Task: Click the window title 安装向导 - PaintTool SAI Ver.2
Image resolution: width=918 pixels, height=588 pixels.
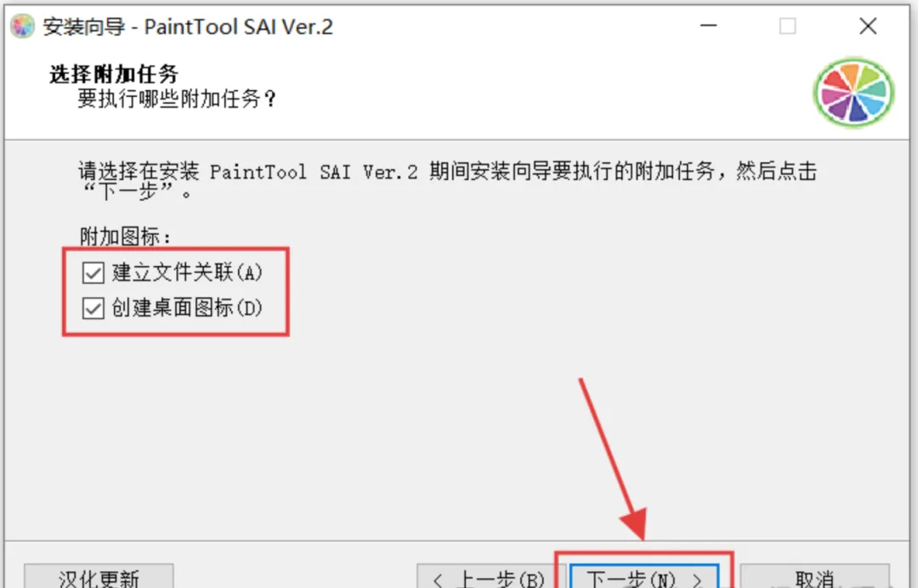Action: click(x=188, y=27)
